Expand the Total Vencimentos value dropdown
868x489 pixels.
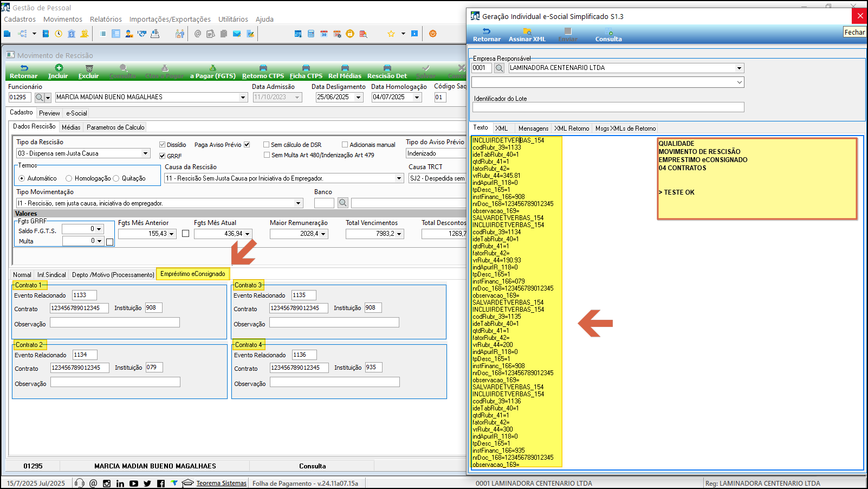[399, 234]
